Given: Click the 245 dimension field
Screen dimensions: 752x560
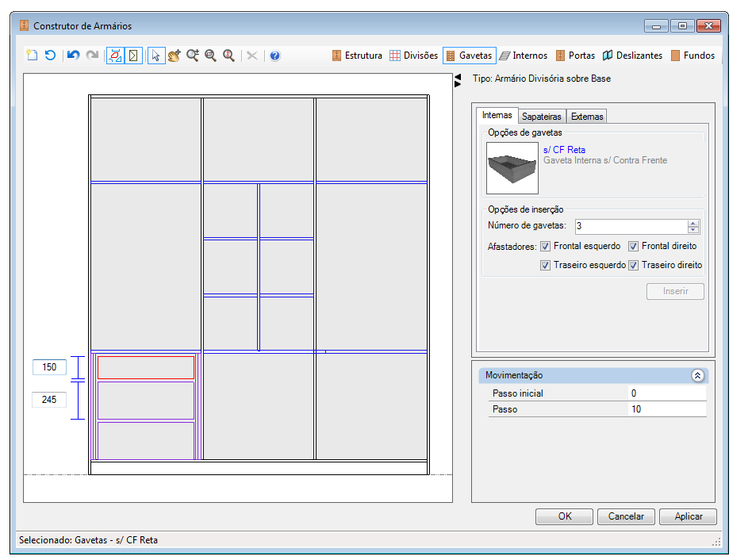Looking at the screenshot, I should pos(49,400).
